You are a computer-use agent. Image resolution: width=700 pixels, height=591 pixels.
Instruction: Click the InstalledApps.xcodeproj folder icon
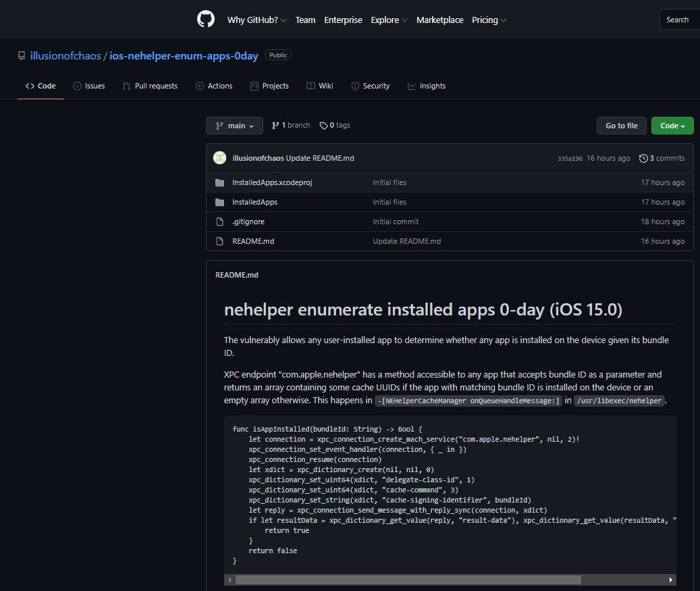(219, 183)
